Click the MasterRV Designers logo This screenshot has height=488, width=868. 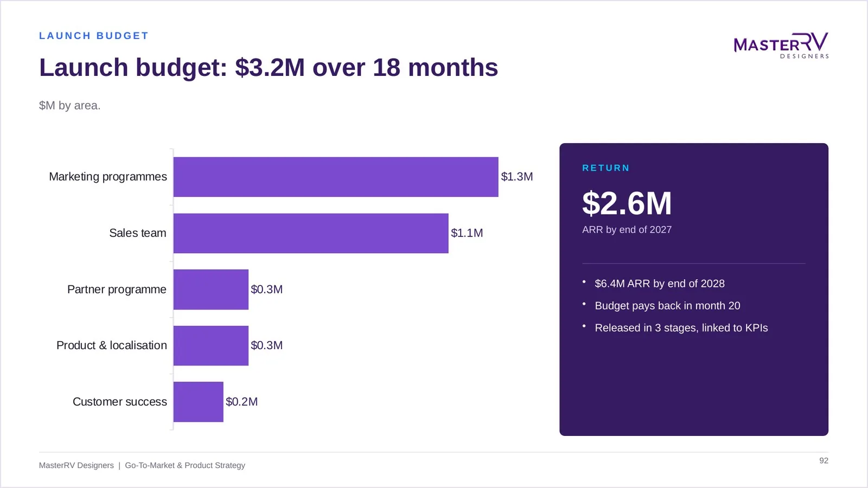click(781, 46)
